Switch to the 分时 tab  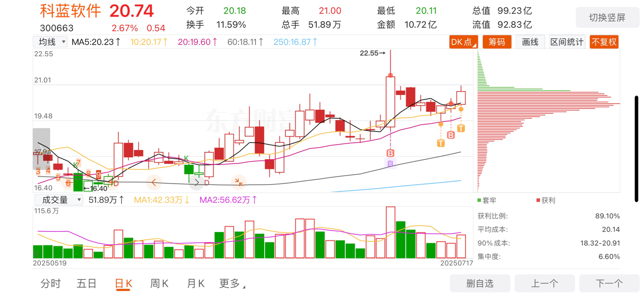tap(51, 284)
